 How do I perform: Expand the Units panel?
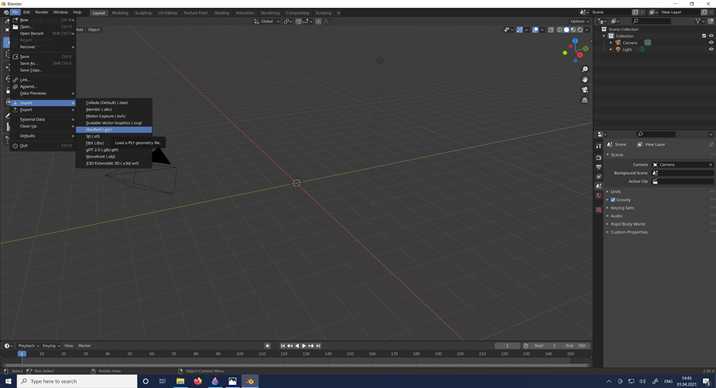click(x=614, y=192)
